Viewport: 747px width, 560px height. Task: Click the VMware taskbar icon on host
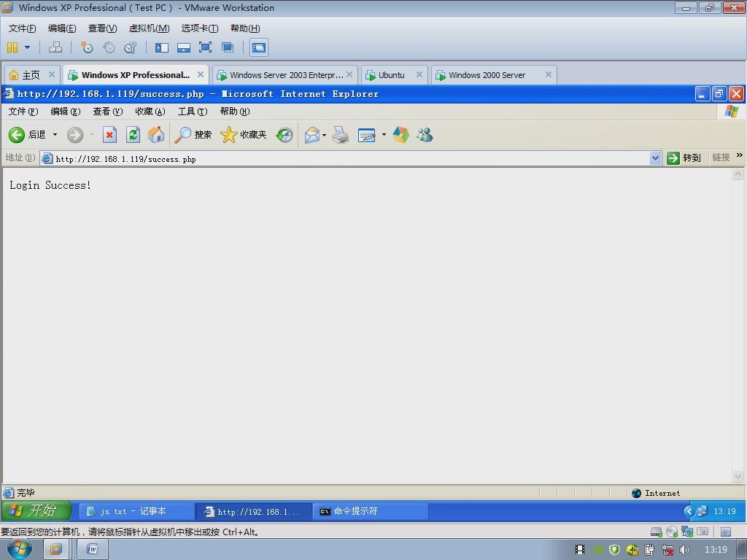pos(56,550)
